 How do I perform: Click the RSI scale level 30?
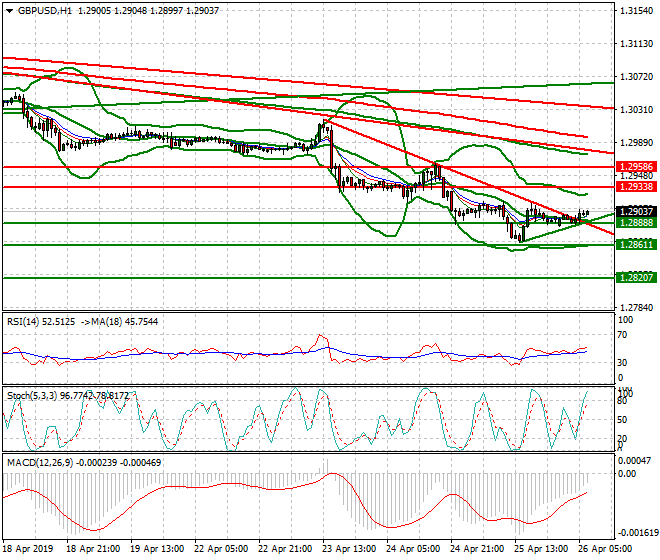623,363
